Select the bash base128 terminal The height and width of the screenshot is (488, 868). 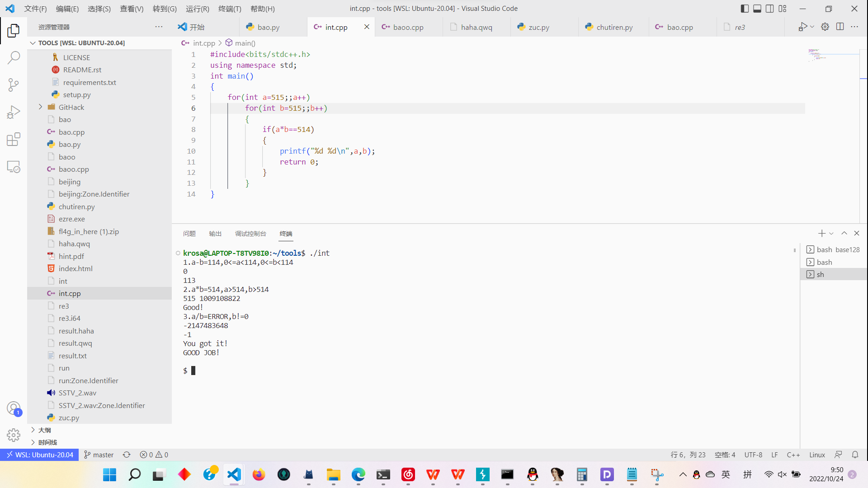pos(834,249)
